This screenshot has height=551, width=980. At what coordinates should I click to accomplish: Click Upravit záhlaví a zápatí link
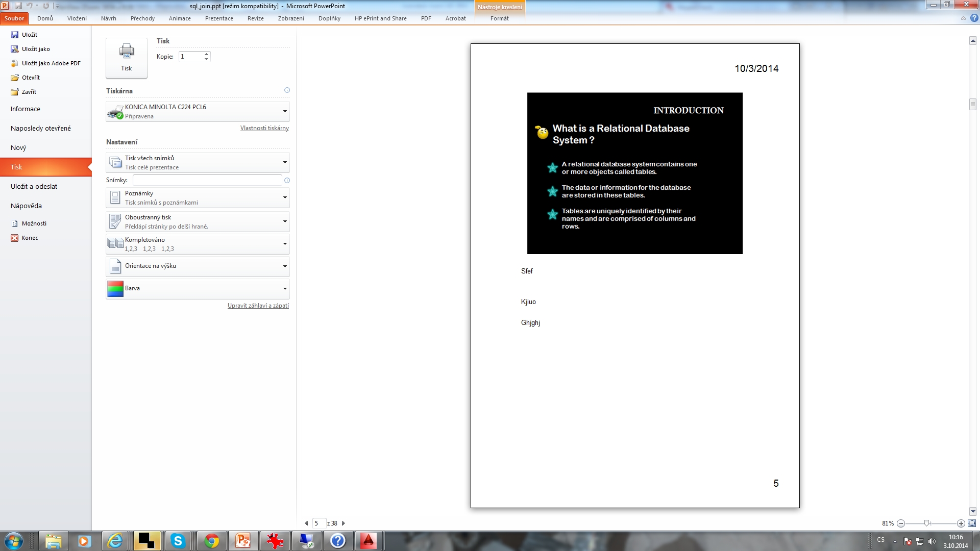point(258,306)
